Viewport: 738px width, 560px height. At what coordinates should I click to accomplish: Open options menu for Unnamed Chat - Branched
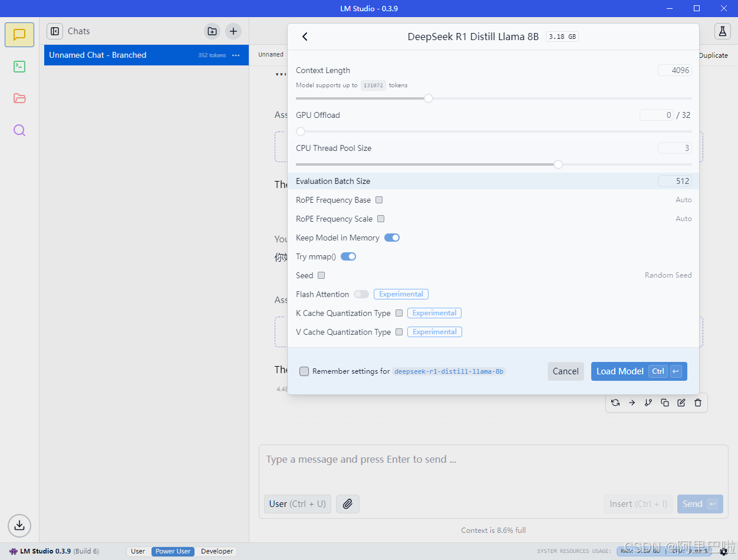[x=236, y=55]
